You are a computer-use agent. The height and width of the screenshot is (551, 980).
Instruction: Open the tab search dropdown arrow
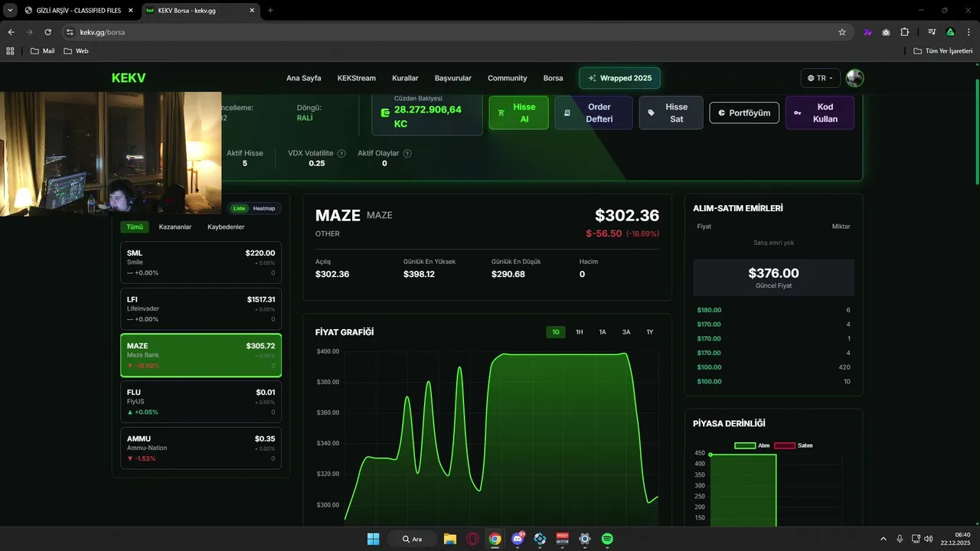(x=10, y=10)
